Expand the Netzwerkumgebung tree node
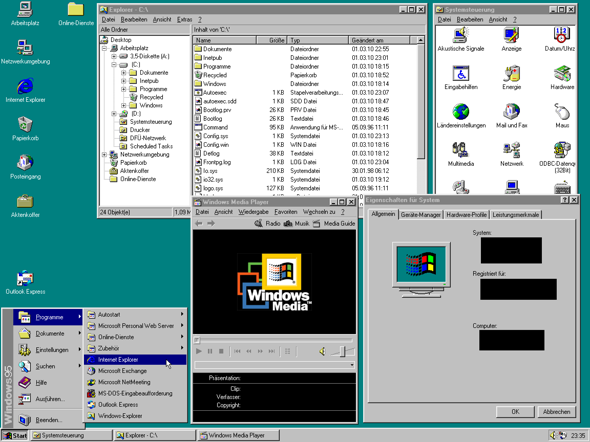Screen dimensions: 590x442 click(x=104, y=155)
